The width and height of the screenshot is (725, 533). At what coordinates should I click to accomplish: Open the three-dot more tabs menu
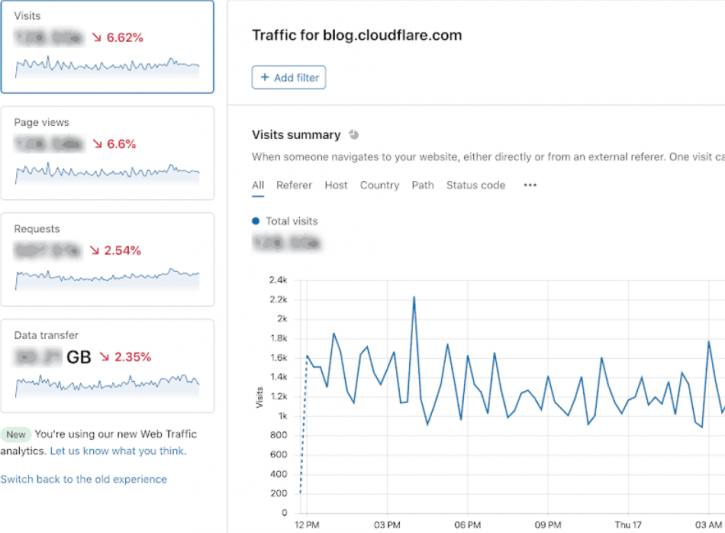[x=530, y=185]
